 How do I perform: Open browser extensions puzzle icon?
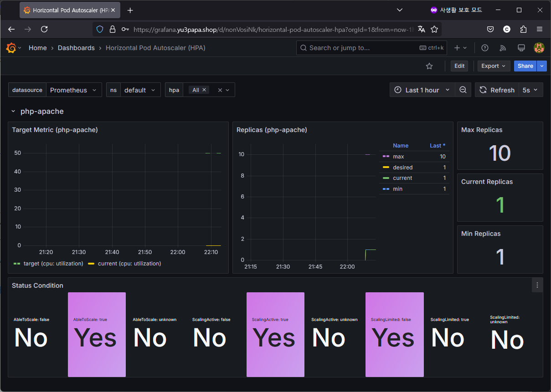coord(523,29)
